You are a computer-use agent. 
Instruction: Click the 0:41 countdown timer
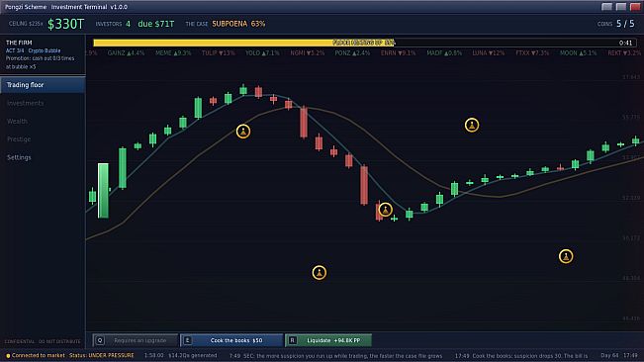click(625, 43)
